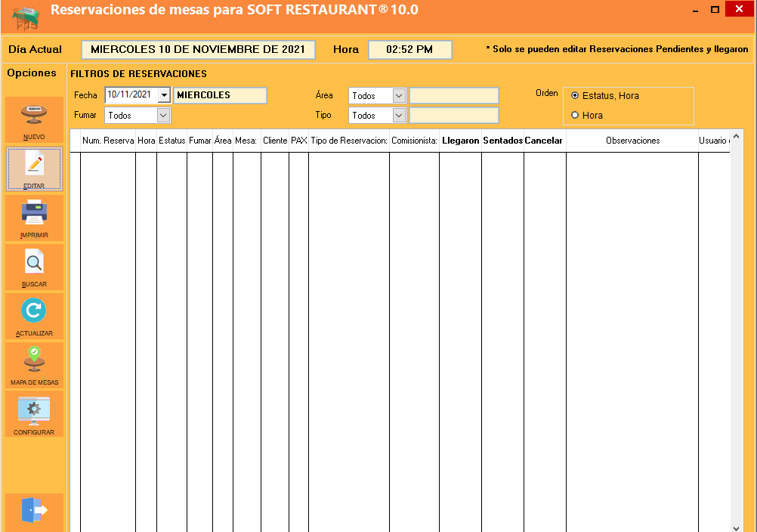This screenshot has width=757, height=532.
Task: Click the Opciones sidebar heading
Action: pyautogui.click(x=32, y=73)
